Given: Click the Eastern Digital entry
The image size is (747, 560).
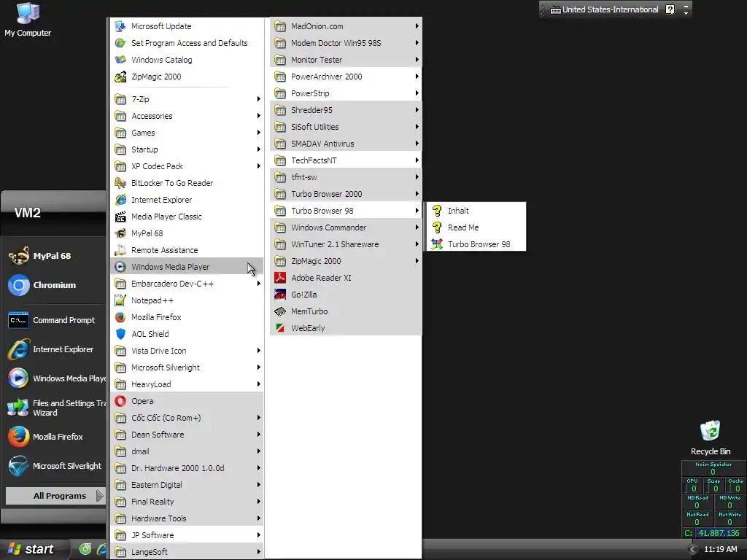Looking at the screenshot, I should tap(187, 485).
